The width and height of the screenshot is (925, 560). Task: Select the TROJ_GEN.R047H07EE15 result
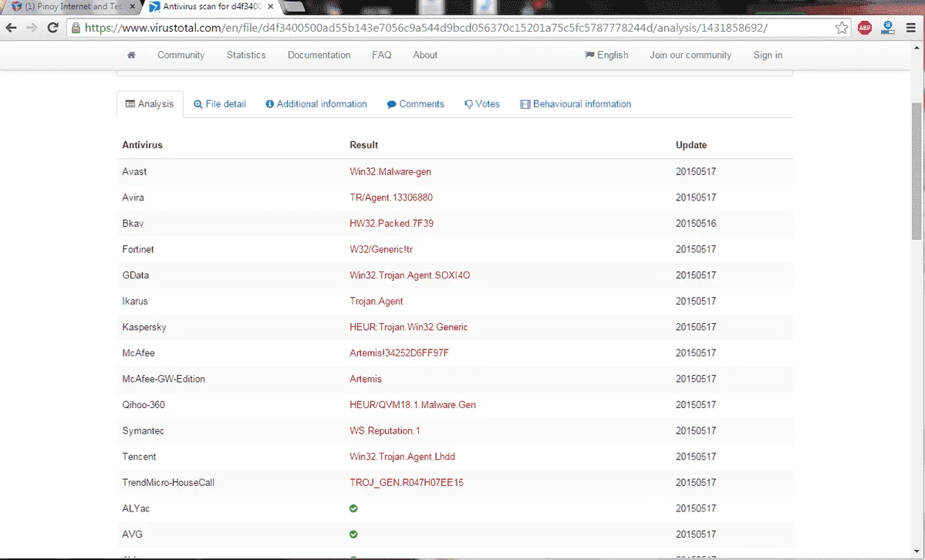point(407,484)
